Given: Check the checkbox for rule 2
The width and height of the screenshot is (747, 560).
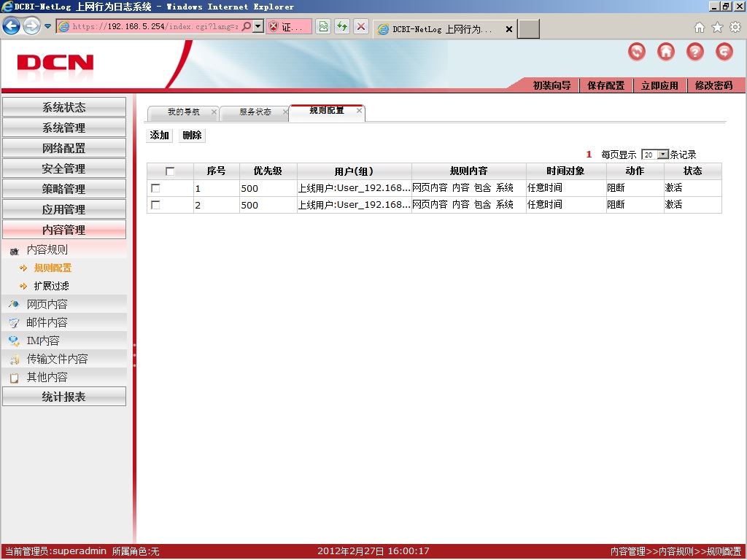Looking at the screenshot, I should (x=155, y=205).
